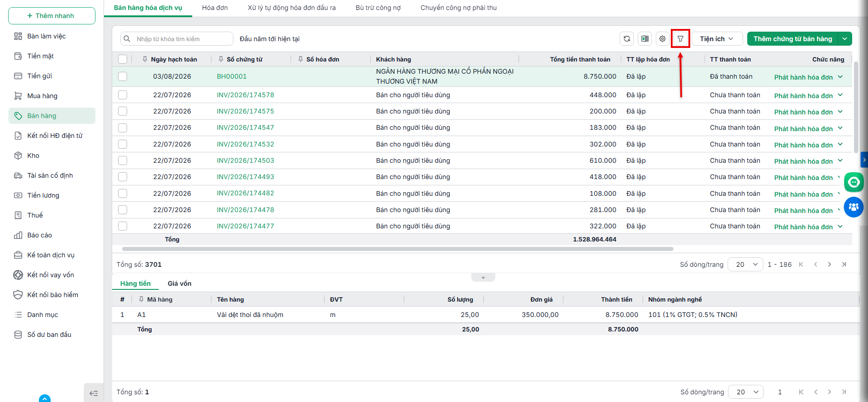
Task: Open Báo cáo chart icon
Action: pos(18,235)
